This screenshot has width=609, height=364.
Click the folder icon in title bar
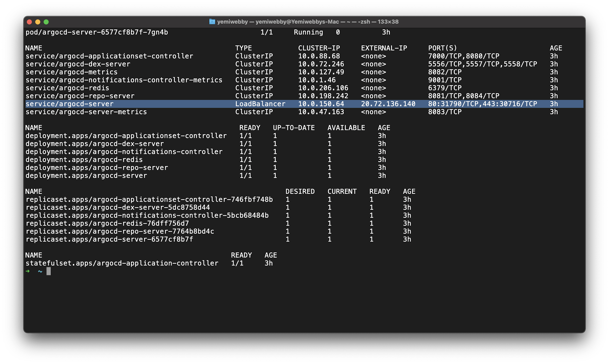click(x=212, y=22)
